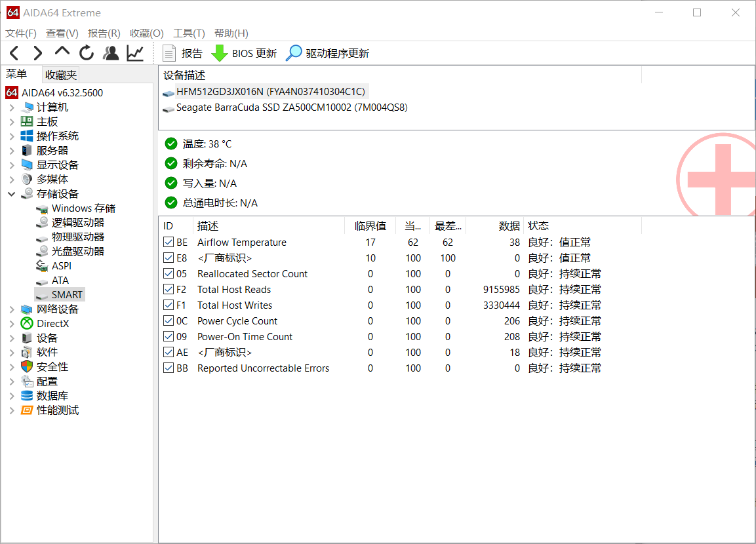Viewport: 756px width, 544px height.
Task: Click the green BIOS 更新 arrow icon
Action: point(220,53)
